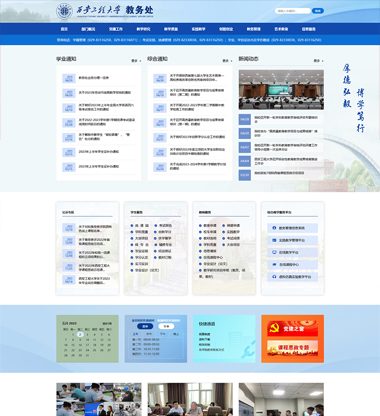Viewport: 380px width, 416px height.
Task: Select the blue pill toggle in the timetable widget
Action: [x=145, y=326]
